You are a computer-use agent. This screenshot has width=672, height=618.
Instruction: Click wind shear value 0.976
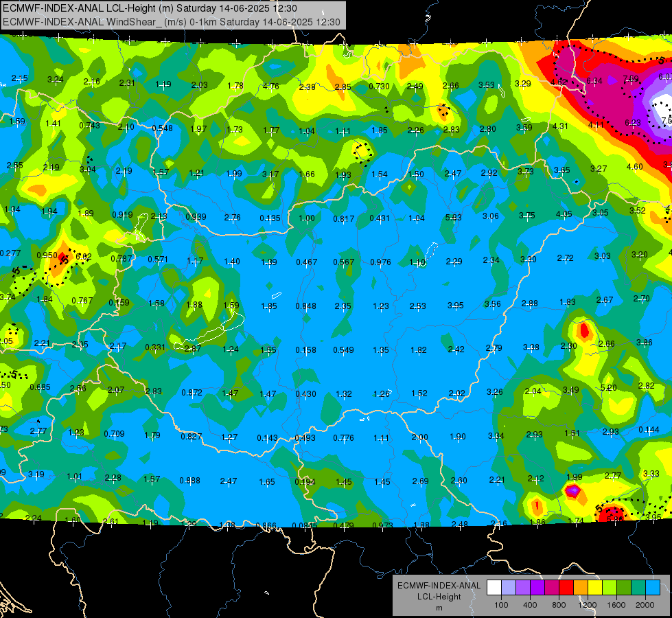point(380,262)
